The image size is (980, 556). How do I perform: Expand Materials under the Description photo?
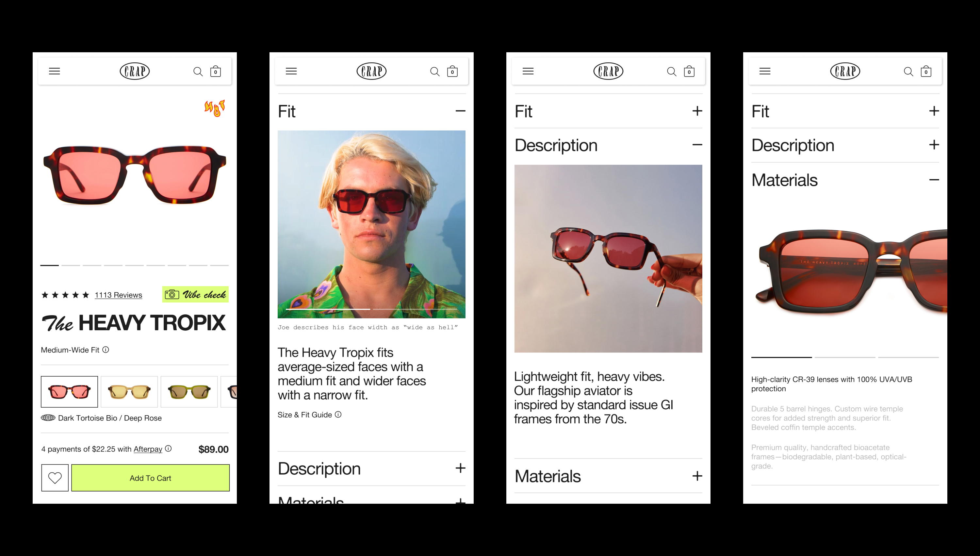pos(608,476)
